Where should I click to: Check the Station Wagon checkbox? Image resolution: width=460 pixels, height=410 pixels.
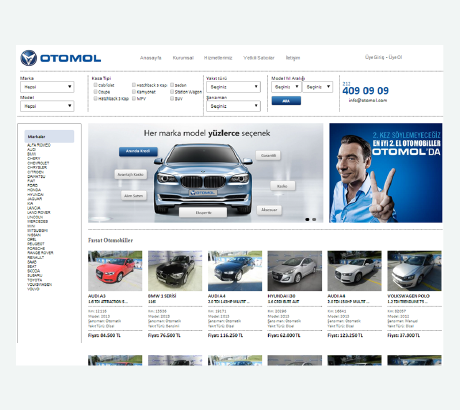pyautogui.click(x=172, y=92)
